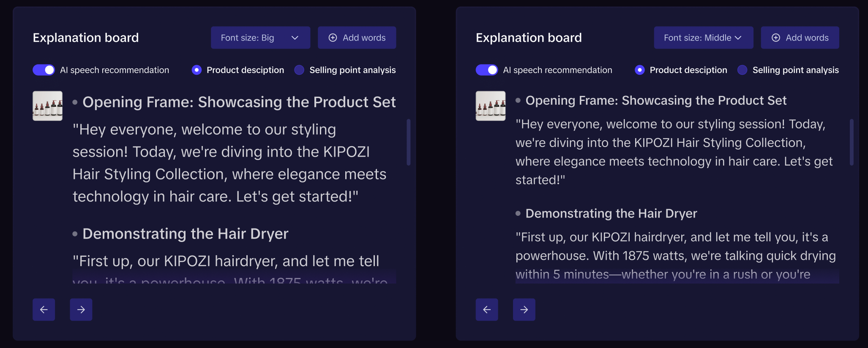Click "Opening Frame" heading in Middle font panel
868x348 pixels.
pyautogui.click(x=656, y=101)
